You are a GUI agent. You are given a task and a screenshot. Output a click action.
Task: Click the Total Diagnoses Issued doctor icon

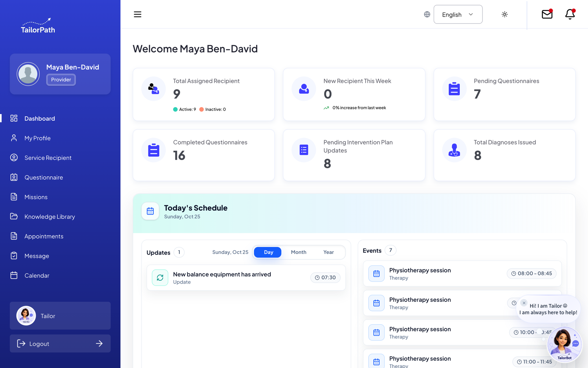click(454, 150)
